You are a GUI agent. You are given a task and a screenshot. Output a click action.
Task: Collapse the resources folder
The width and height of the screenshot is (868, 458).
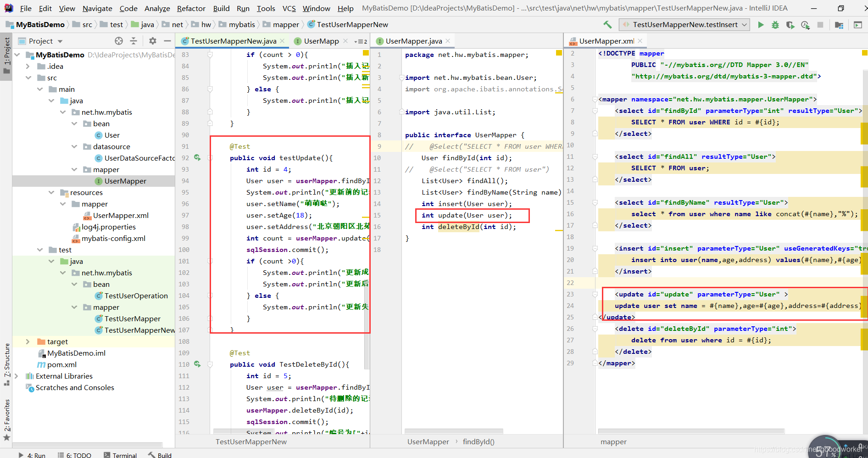click(x=51, y=192)
